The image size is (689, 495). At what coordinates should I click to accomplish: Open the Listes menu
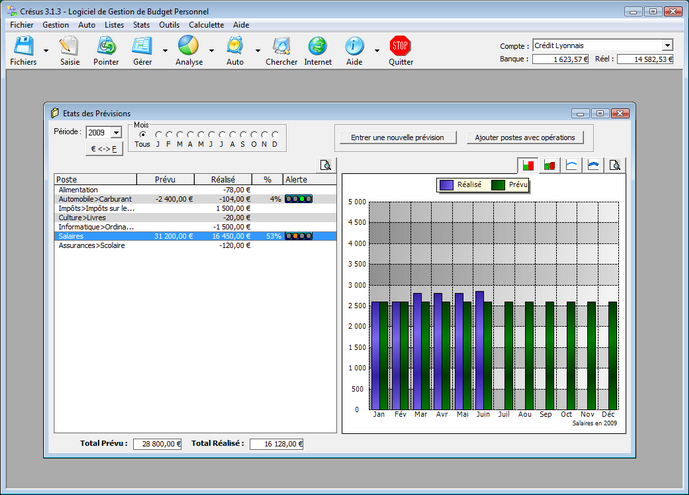click(114, 25)
